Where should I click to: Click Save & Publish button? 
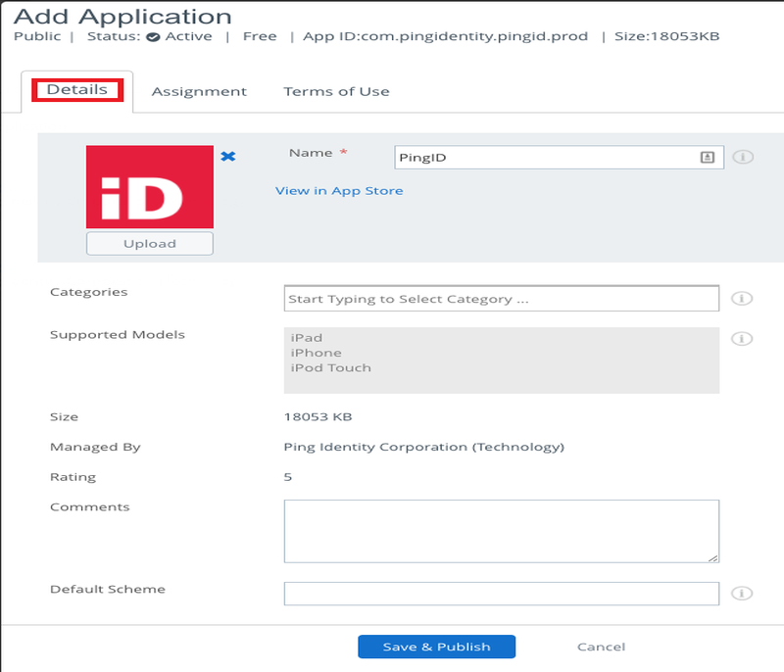[x=436, y=647]
